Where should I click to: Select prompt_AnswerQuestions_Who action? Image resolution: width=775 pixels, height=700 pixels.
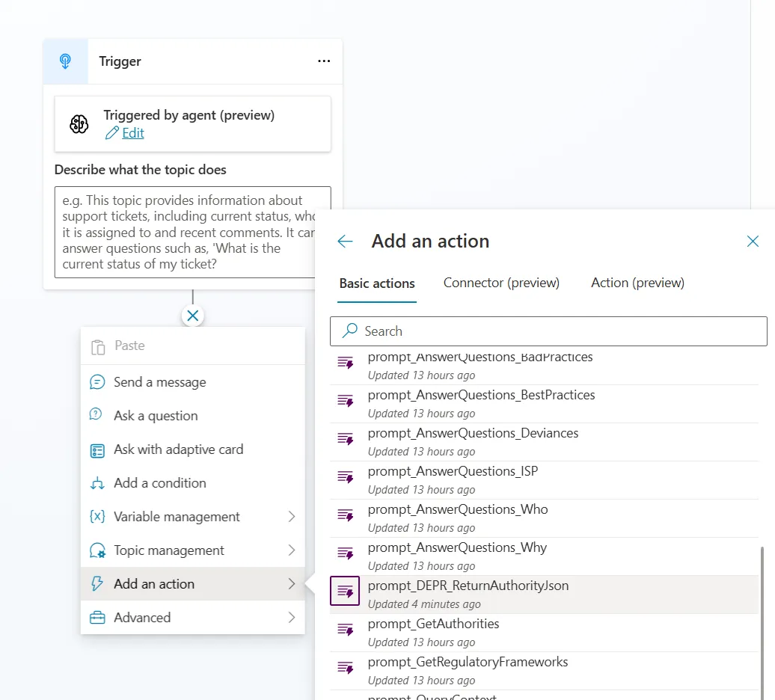tap(544, 518)
